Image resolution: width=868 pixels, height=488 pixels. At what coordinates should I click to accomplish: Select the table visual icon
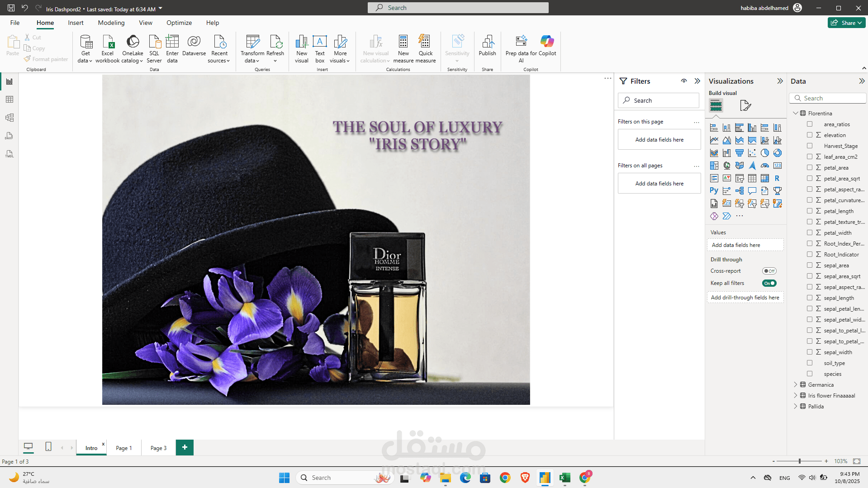(x=752, y=178)
